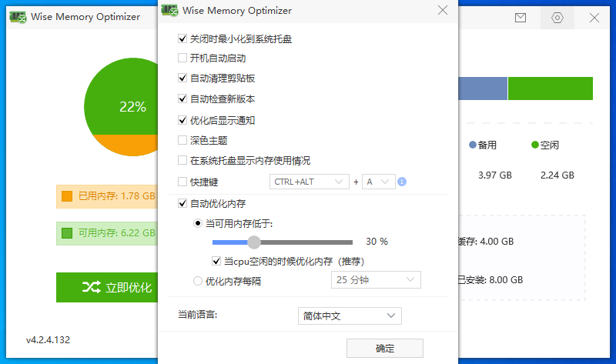Uncheck 当cpu空闲的时候优化内存 checkbox
This screenshot has width=616, height=364.
(216, 261)
